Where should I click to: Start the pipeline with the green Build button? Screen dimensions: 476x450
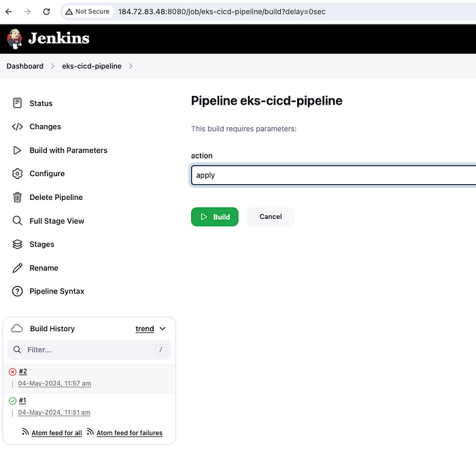(215, 217)
